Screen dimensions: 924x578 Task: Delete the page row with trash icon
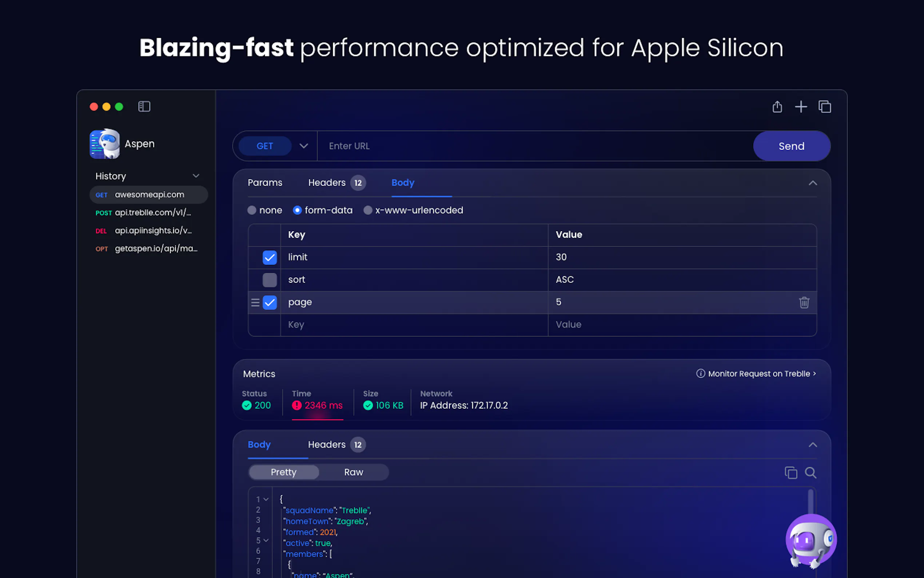[x=804, y=302]
